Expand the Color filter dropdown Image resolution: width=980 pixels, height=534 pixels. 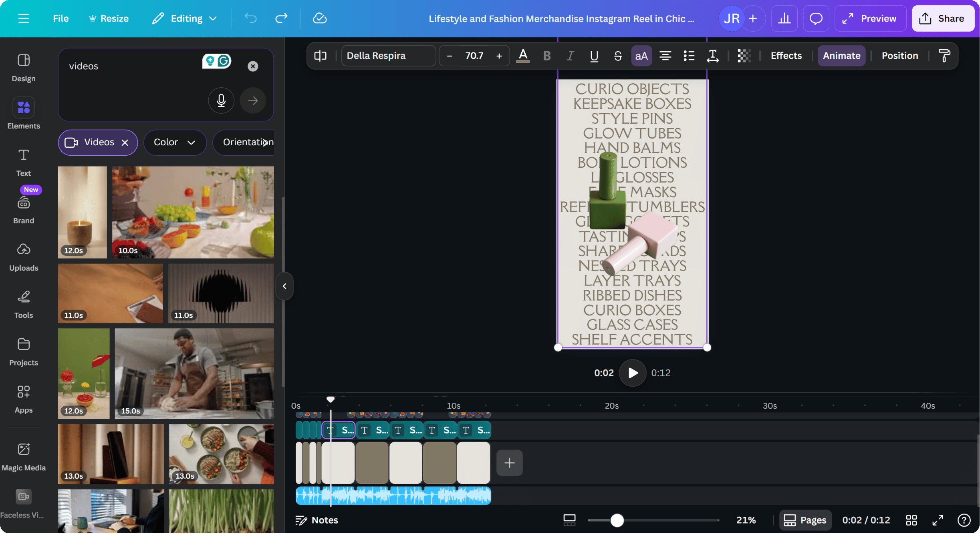pos(175,142)
